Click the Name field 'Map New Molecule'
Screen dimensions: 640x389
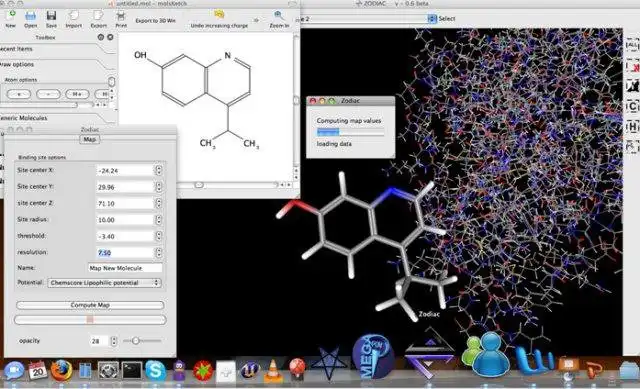[125, 268]
